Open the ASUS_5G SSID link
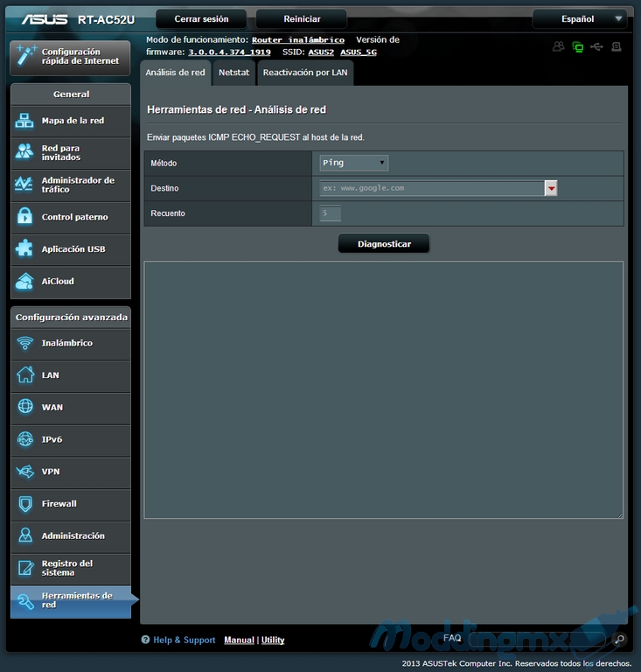The image size is (641, 672). tap(359, 52)
